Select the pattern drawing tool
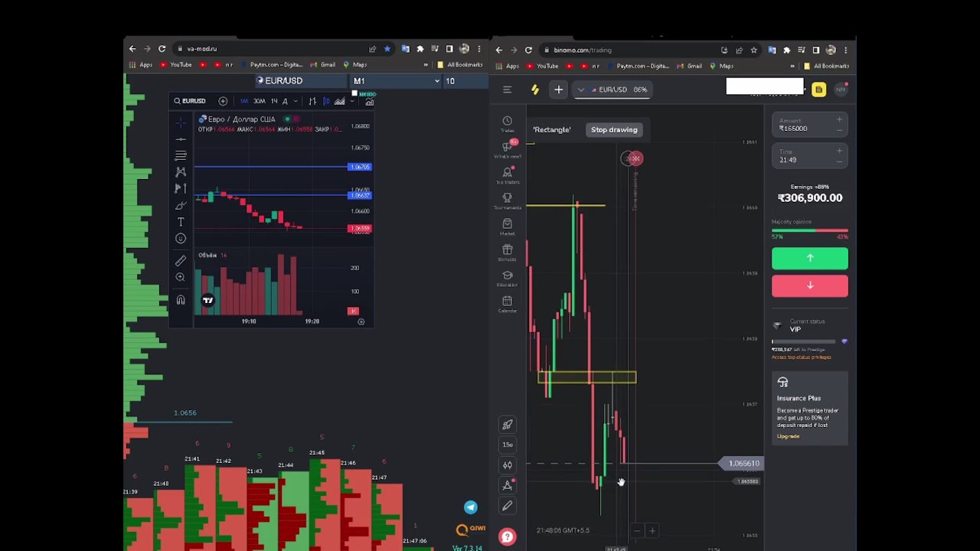This screenshot has height=551, width=980. (x=181, y=172)
